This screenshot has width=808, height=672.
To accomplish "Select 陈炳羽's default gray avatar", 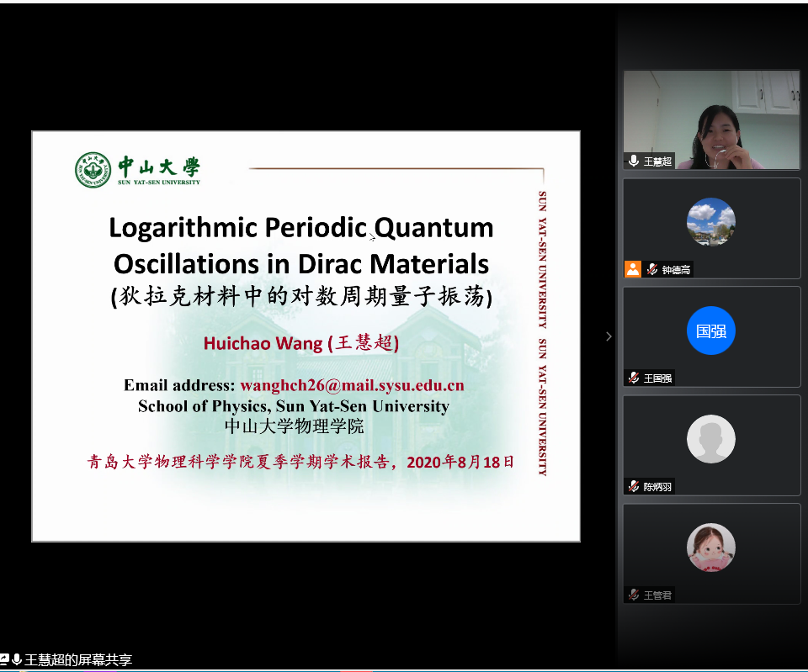I will coord(711,439).
